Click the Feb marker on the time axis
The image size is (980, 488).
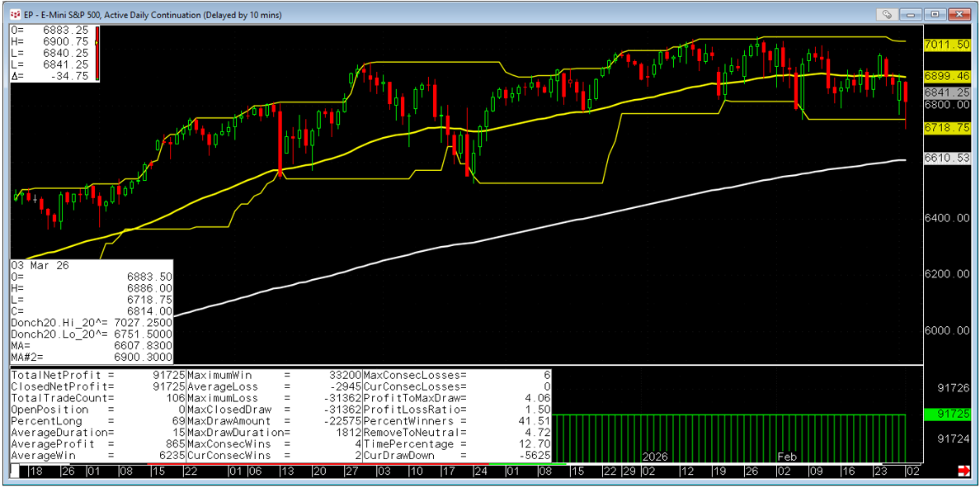[x=787, y=456]
